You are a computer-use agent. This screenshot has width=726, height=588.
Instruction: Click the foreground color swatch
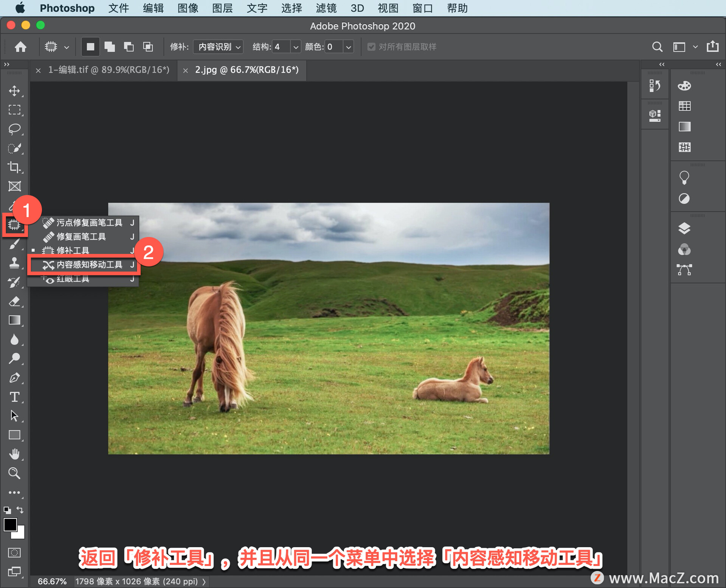coord(10,525)
